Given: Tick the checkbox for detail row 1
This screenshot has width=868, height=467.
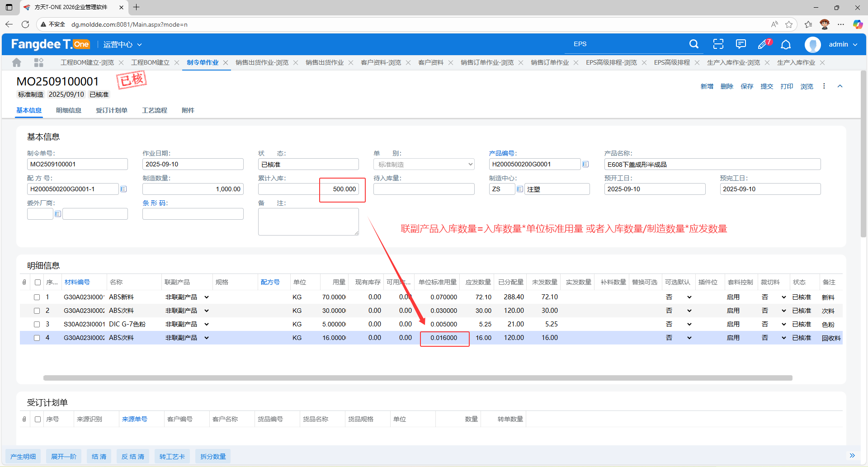Looking at the screenshot, I should pyautogui.click(x=37, y=297).
